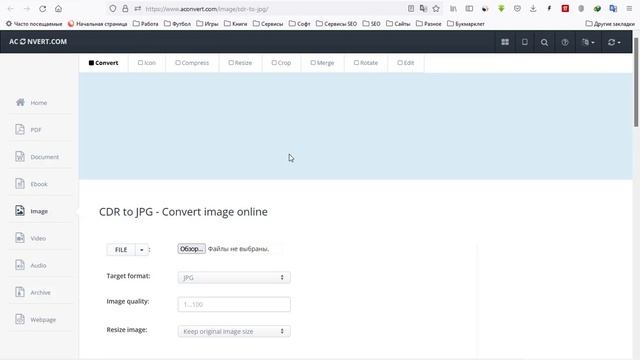Click the back navigation arrow
This screenshot has height=360, width=640.
point(11,9)
